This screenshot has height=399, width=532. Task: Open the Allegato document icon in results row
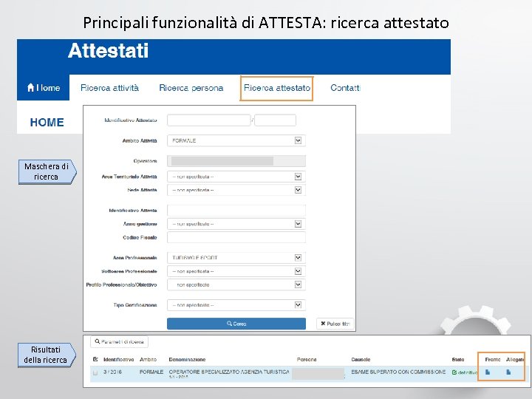click(x=508, y=372)
